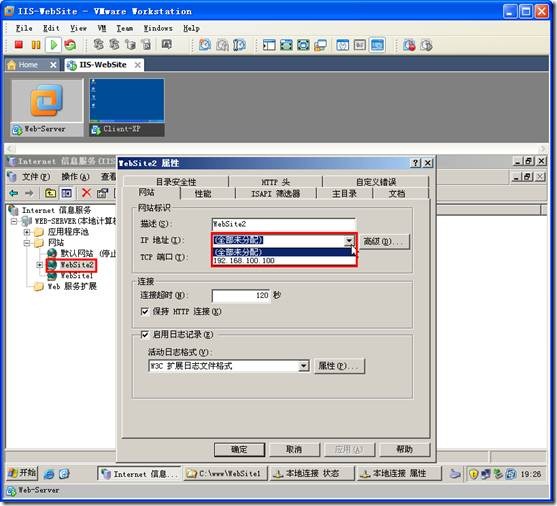The height and width of the screenshot is (506, 557).
Task: Click the 属性 button for log format
Action: pos(340,366)
